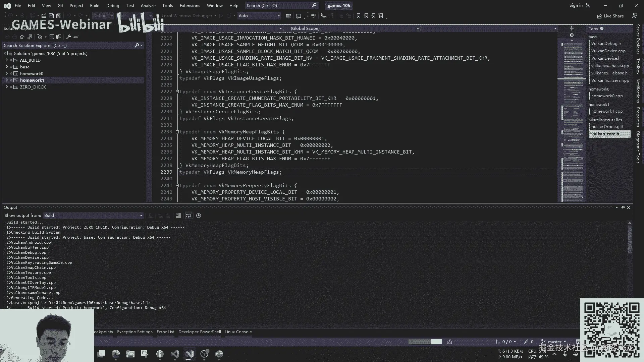The width and height of the screenshot is (644, 362).
Task: Click Clear All icon in Output panel
Action: click(178, 216)
